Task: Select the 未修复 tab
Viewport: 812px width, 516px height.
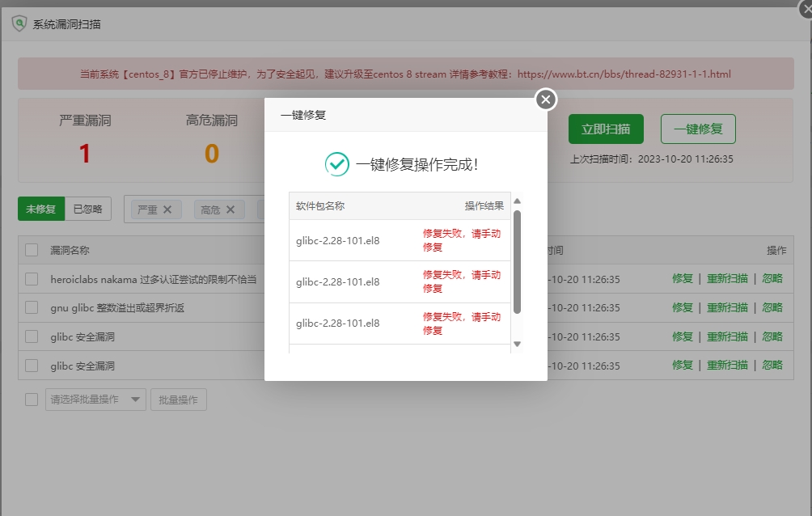Action: click(40, 209)
